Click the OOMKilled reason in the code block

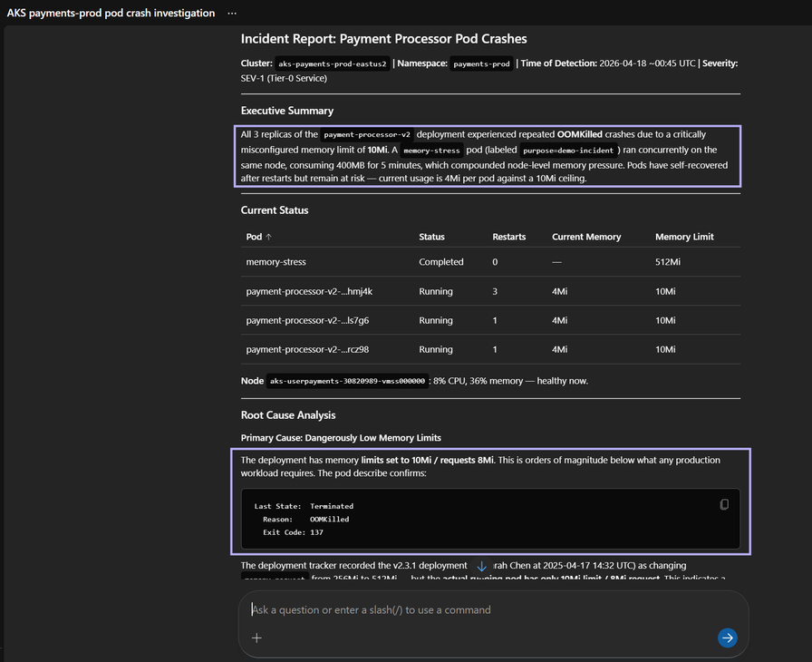[329, 519]
